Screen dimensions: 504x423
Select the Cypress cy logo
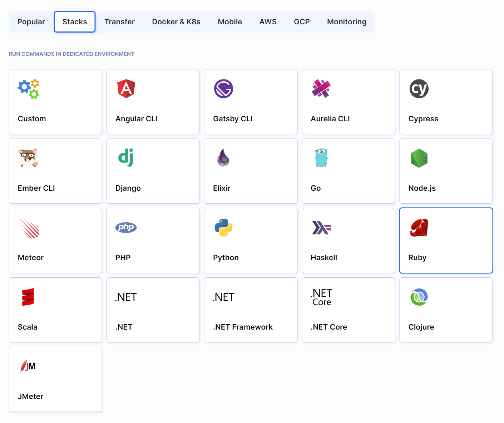tap(419, 89)
